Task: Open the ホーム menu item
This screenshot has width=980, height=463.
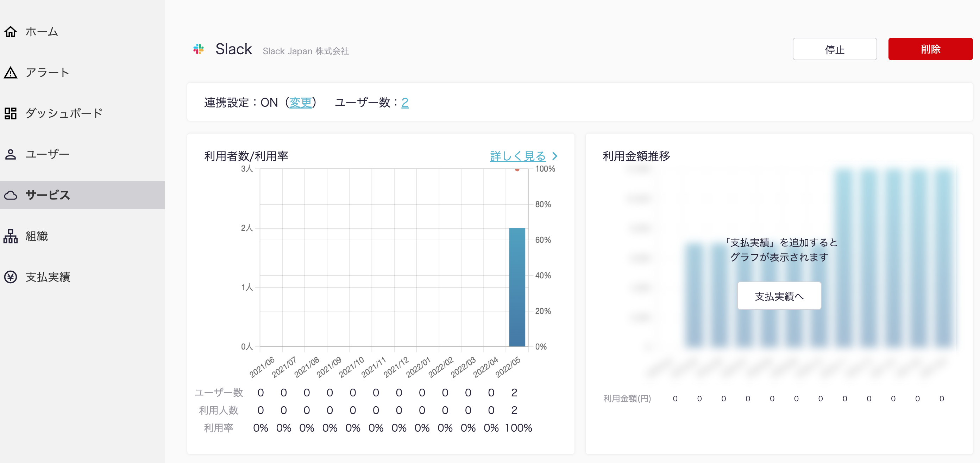Action: 42,32
